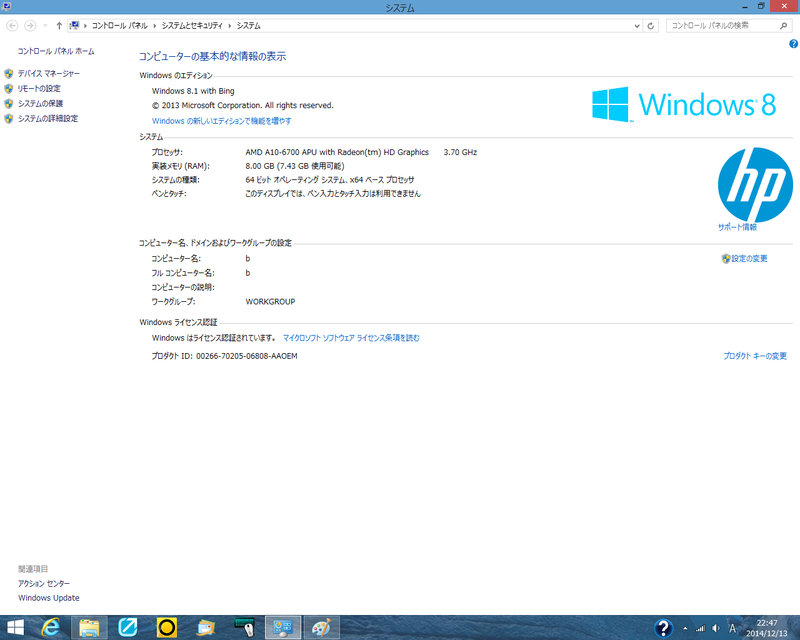800x640 pixels.
Task: Open File Explorer from the taskbar
Action: pos(89,627)
